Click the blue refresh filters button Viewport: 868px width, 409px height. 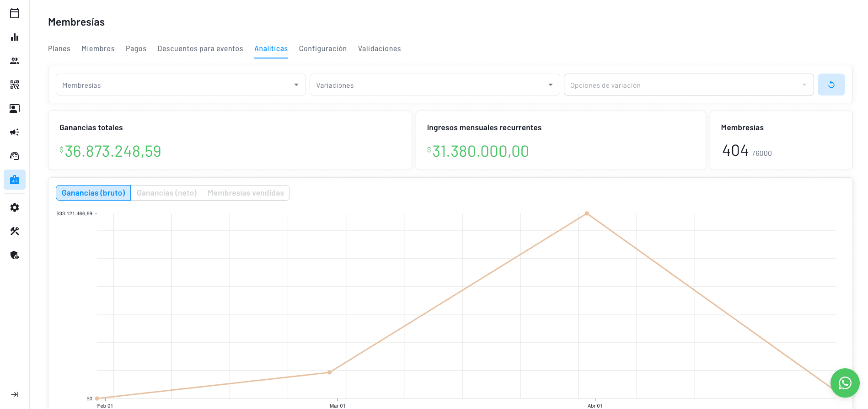831,85
